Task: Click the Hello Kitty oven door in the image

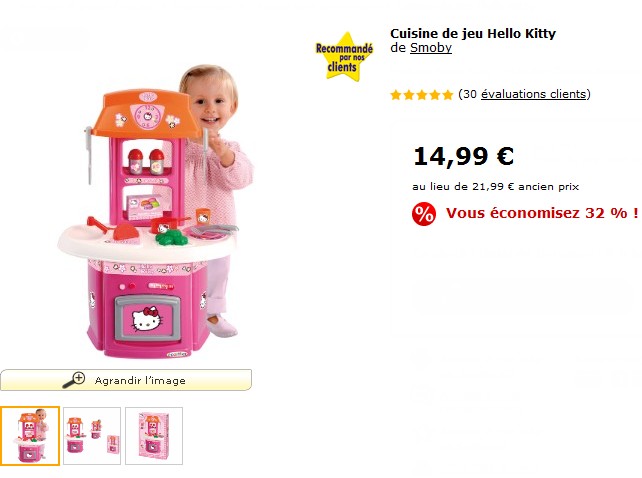Action: click(148, 319)
